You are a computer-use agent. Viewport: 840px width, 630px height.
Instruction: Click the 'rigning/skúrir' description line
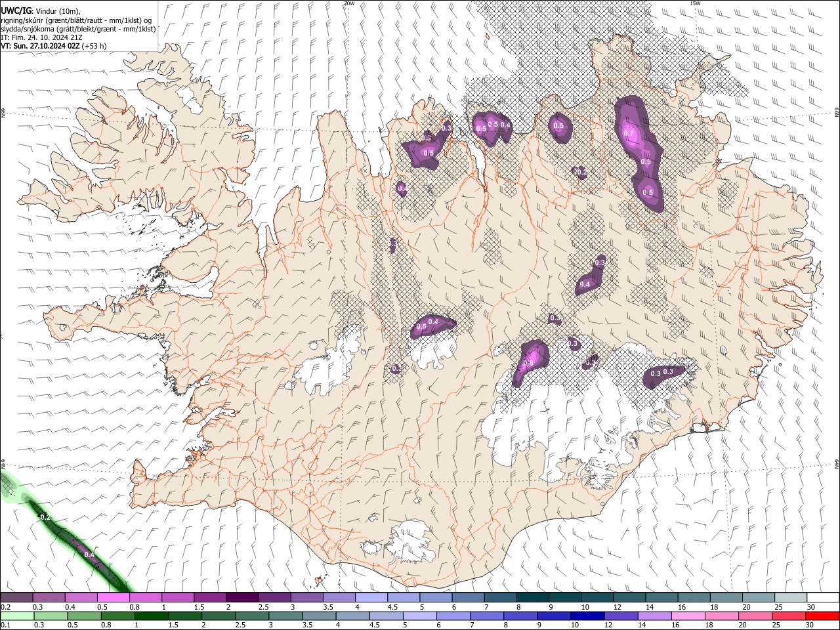click(76, 20)
